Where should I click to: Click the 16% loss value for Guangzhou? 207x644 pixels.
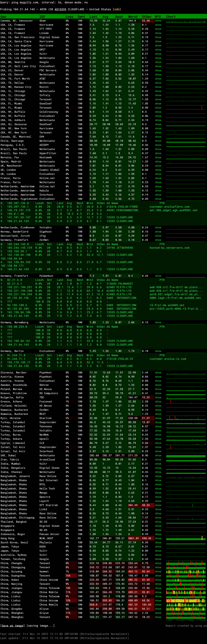coord(68,576)
